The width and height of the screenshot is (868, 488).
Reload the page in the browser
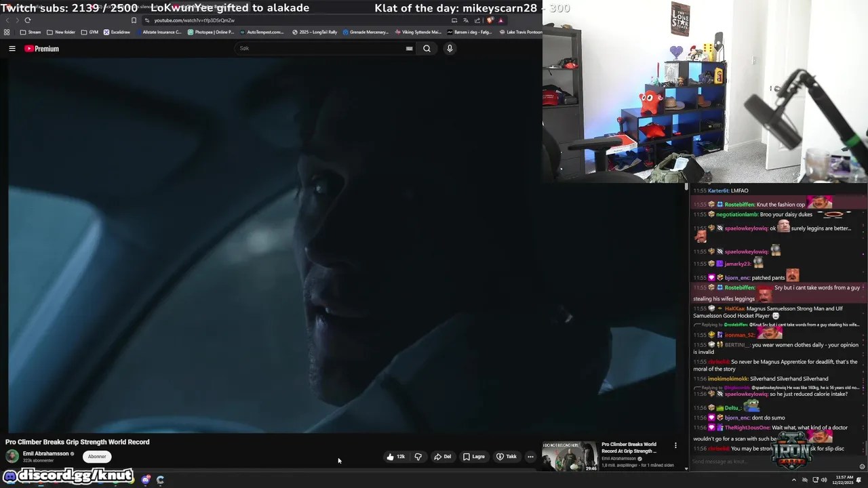(28, 20)
